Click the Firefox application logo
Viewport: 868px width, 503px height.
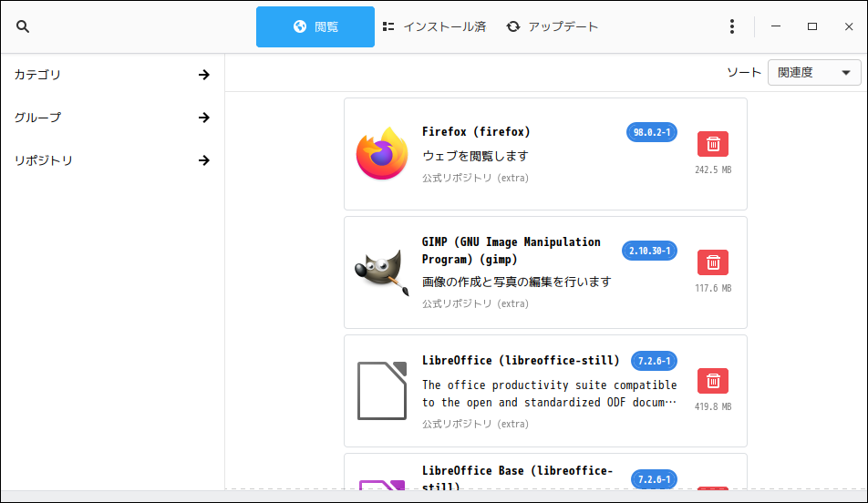coord(382,153)
